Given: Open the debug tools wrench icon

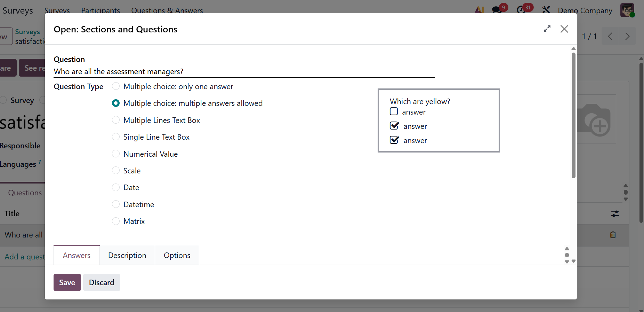Looking at the screenshot, I should (x=546, y=10).
